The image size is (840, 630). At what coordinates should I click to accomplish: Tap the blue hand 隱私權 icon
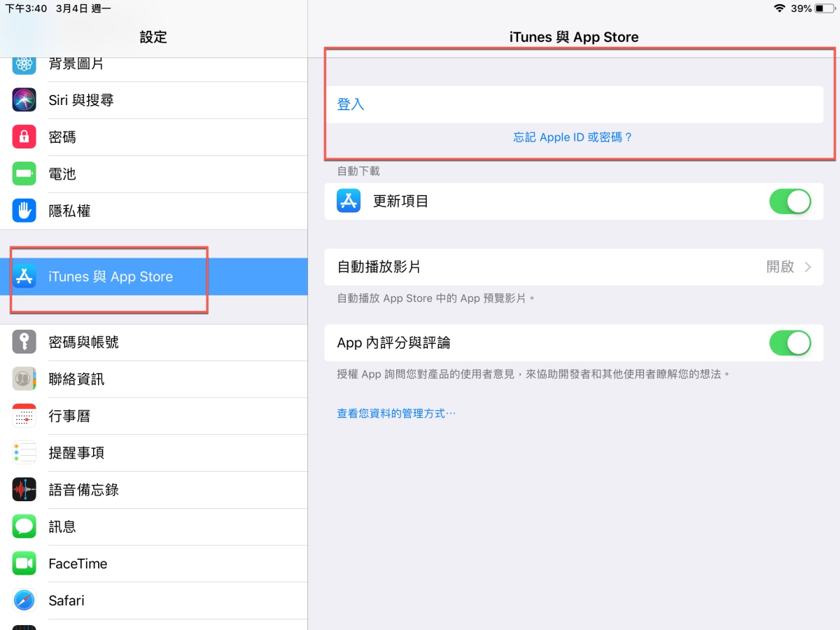tap(24, 211)
